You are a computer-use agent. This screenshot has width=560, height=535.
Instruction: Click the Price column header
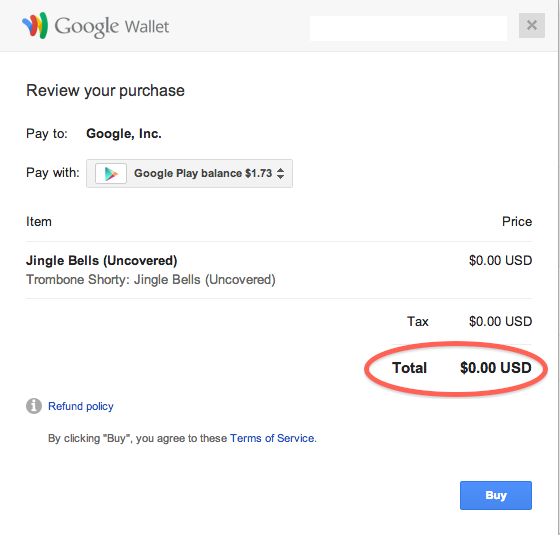tap(517, 221)
